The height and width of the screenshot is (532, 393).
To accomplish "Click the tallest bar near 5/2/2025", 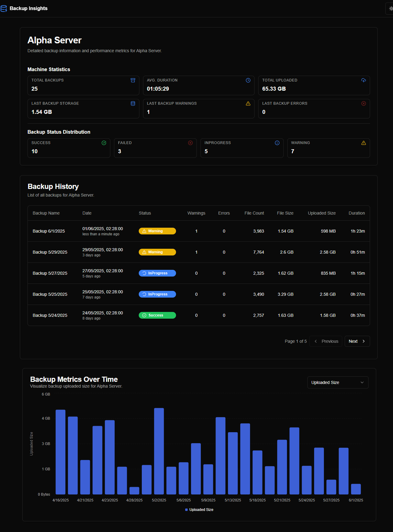I will 159,451.
